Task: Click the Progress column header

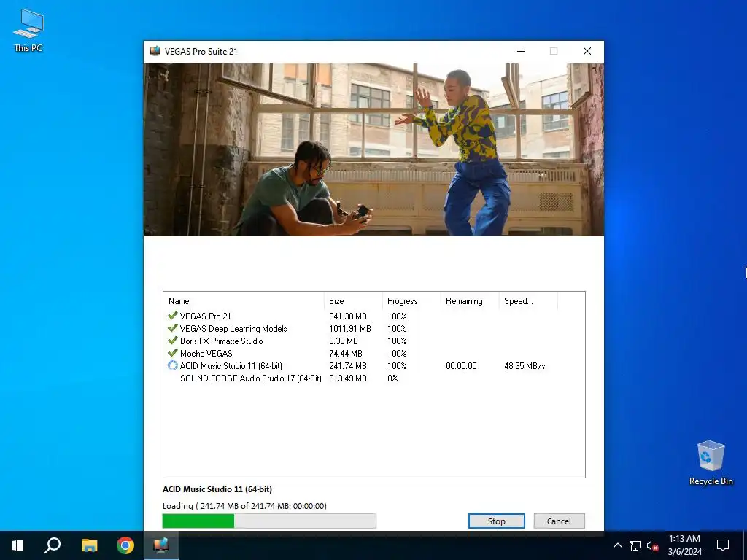Action: [x=411, y=301]
